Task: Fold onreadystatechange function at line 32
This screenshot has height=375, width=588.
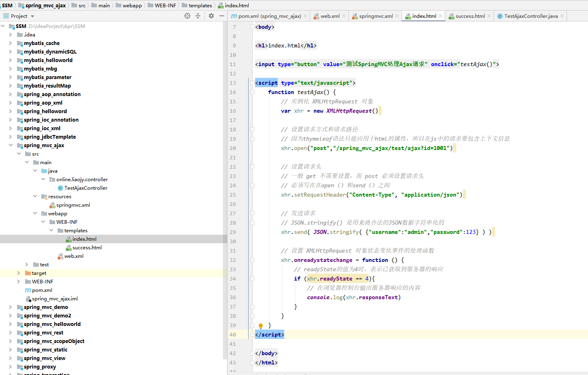Action: point(252,260)
